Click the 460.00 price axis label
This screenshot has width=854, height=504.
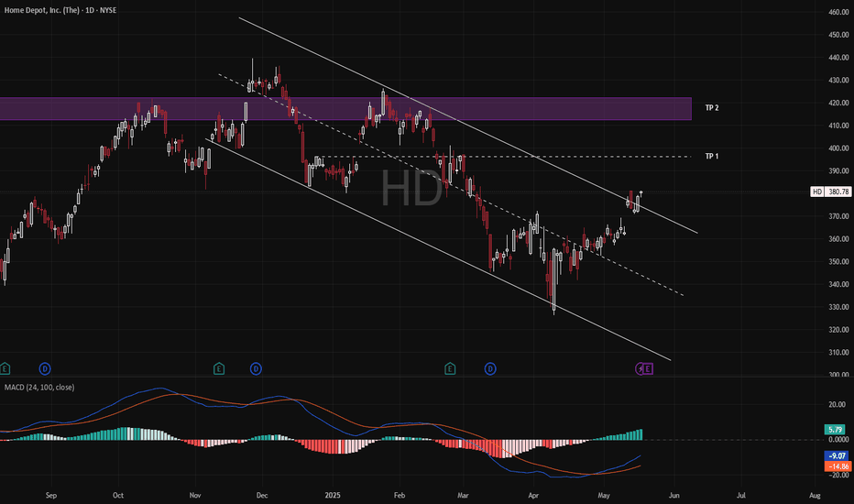pos(838,12)
